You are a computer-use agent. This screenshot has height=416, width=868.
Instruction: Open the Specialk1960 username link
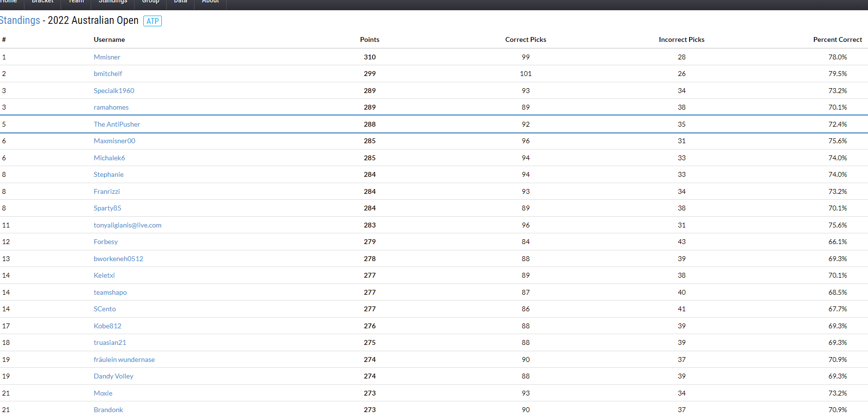114,91
